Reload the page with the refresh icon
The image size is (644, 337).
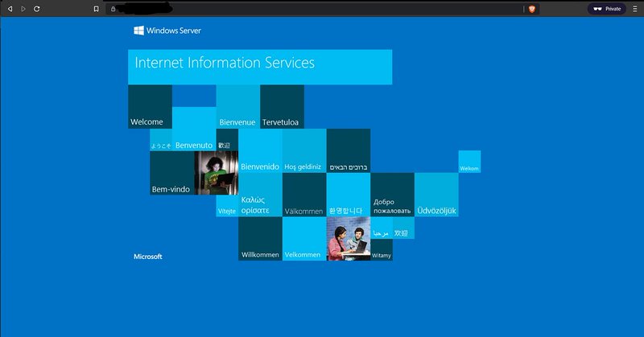(36, 9)
